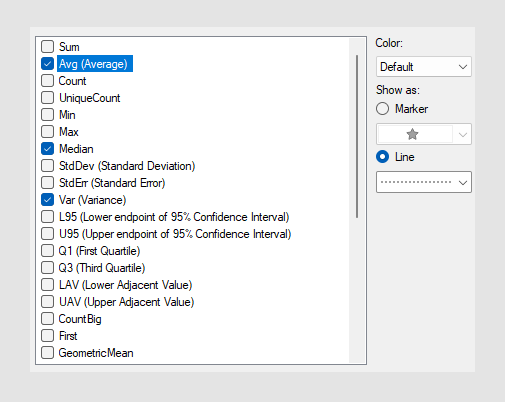Check the Min checkbox

click(x=47, y=115)
